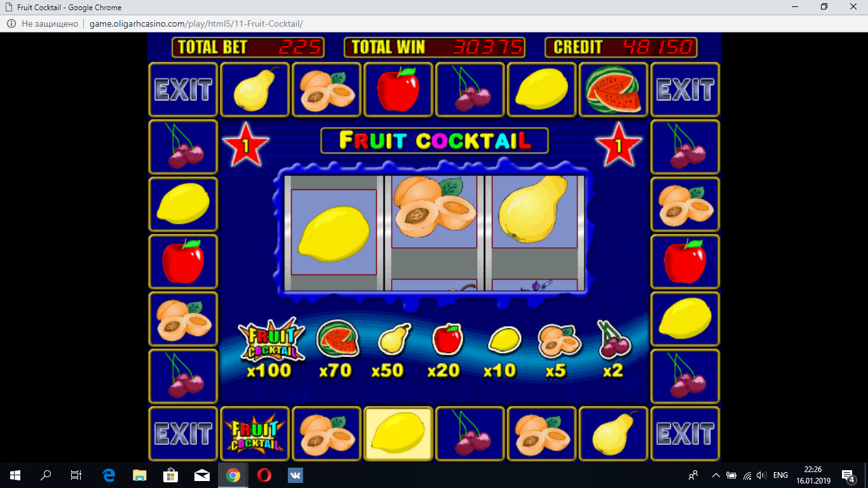
Task: Click the lemon on the first reel
Action: [334, 233]
